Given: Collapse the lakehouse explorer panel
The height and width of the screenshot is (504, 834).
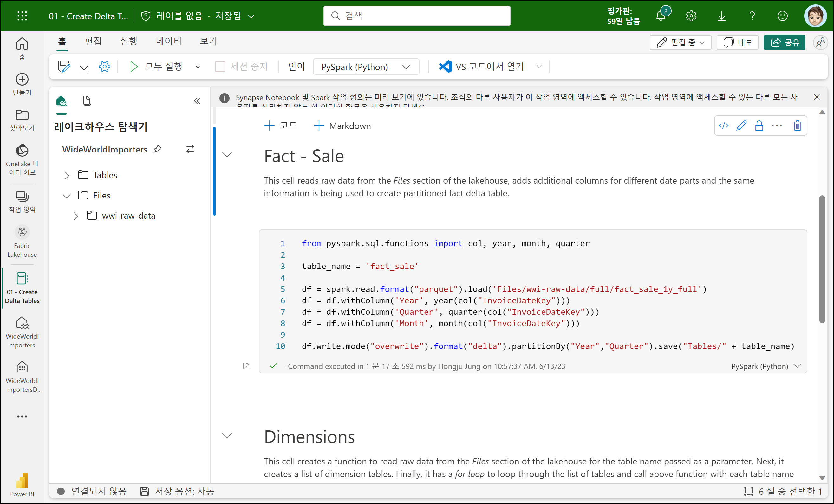Looking at the screenshot, I should click(x=197, y=101).
